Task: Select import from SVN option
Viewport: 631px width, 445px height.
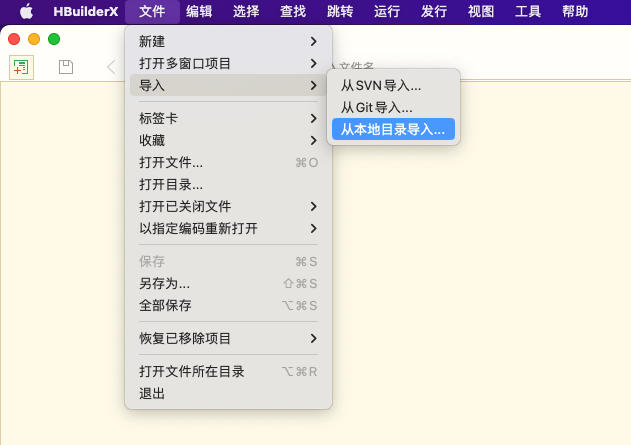Action: coord(381,85)
